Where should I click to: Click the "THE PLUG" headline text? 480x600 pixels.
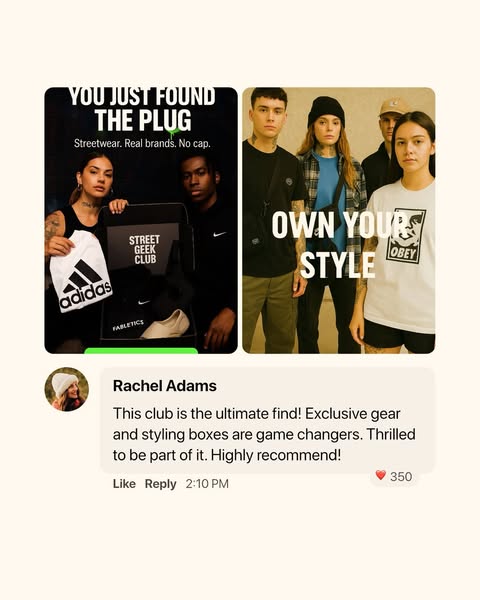click(x=143, y=120)
